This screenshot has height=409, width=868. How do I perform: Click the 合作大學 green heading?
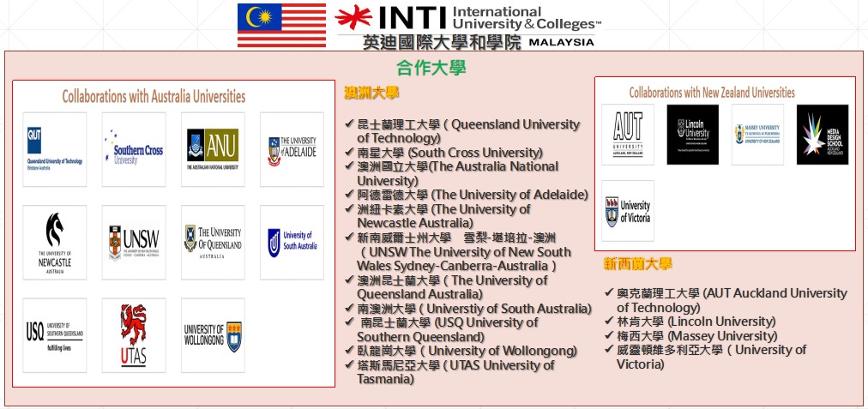click(431, 68)
